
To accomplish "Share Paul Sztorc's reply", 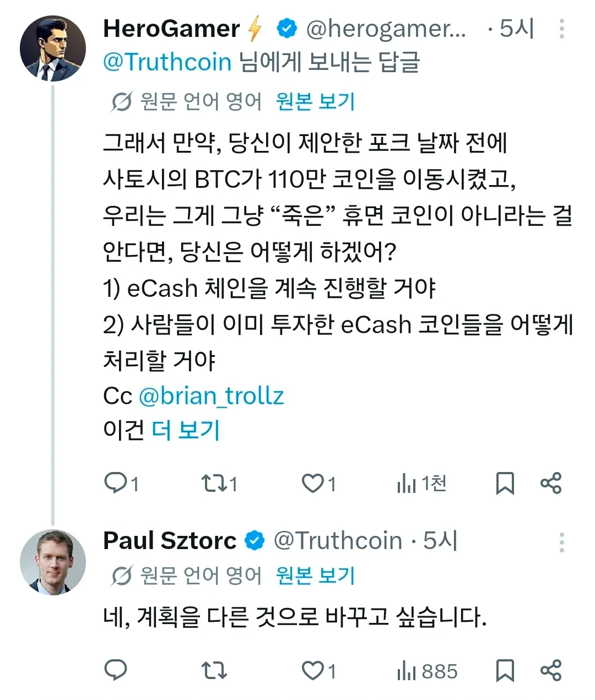I will [x=551, y=670].
